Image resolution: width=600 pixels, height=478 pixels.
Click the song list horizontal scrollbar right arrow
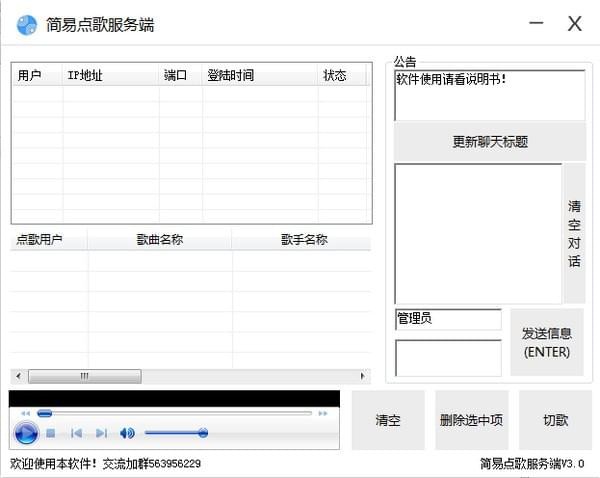tap(365, 376)
